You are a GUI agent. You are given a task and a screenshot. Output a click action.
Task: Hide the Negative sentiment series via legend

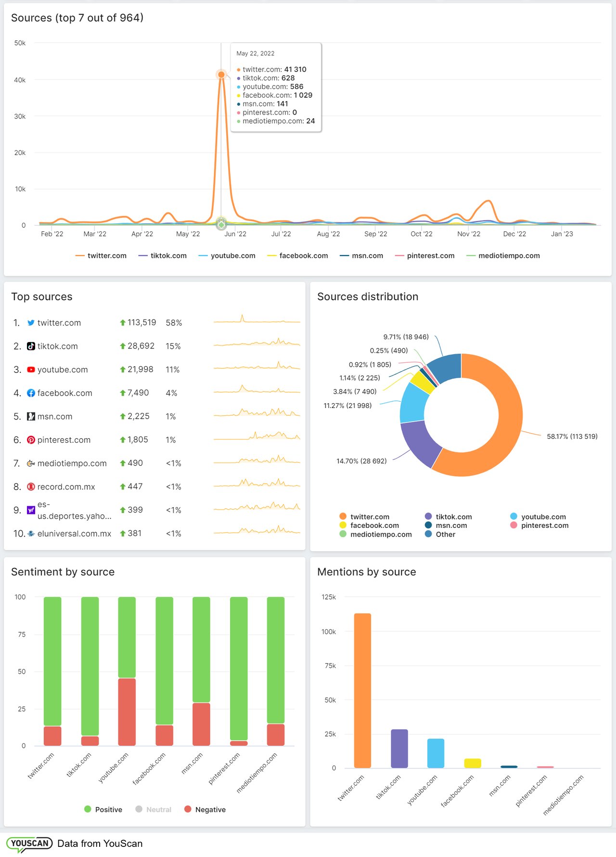[205, 810]
